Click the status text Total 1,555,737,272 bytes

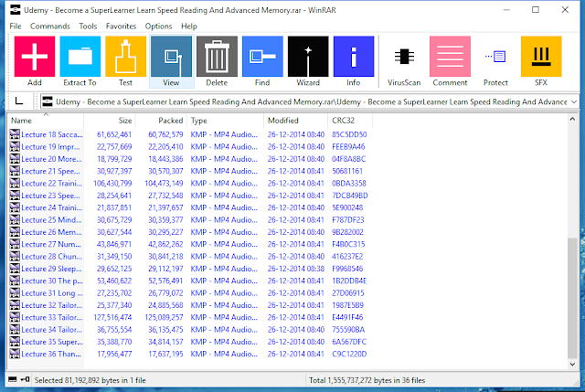pos(367,380)
